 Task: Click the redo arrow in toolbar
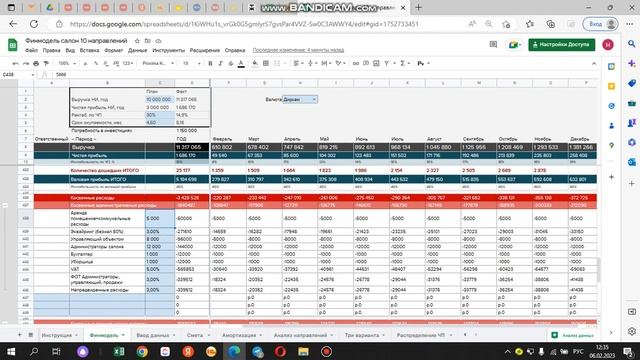[26, 64]
